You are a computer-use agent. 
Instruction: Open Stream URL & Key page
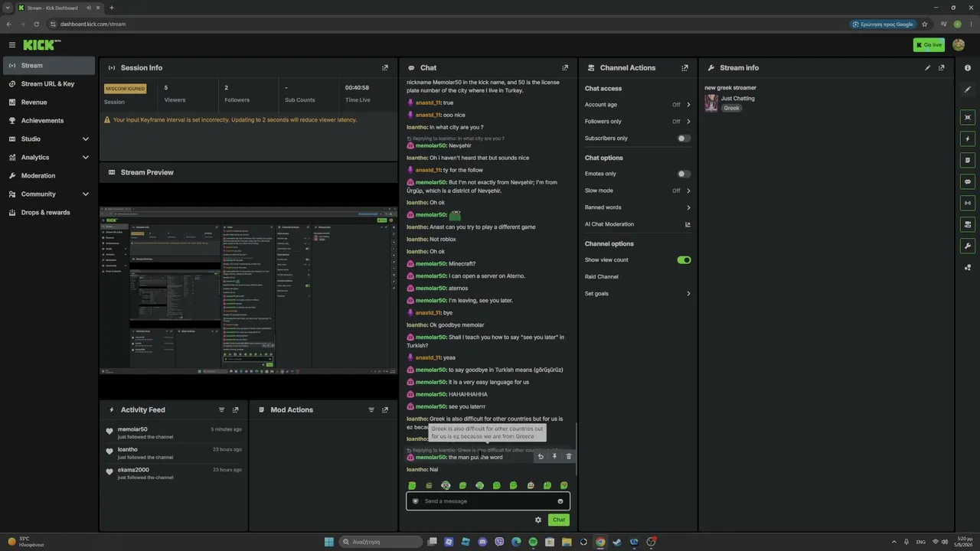(49, 84)
